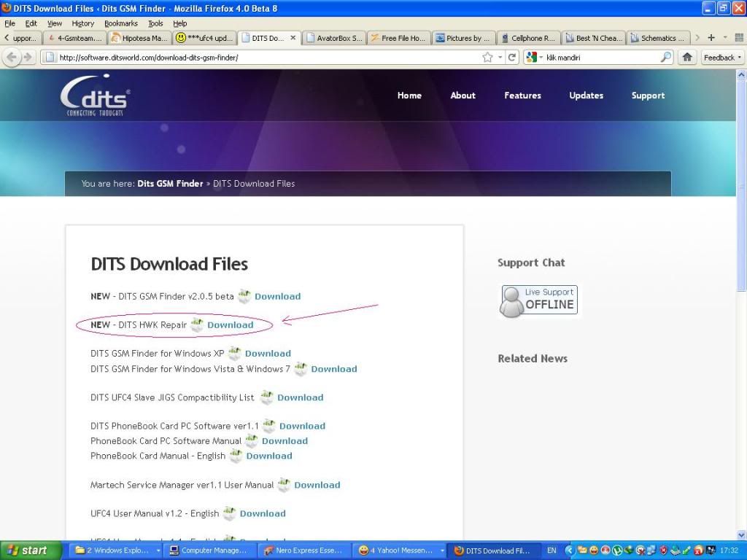Screen dimensions: 747x560
Task: Click the network computers icon in the tray
Action: (652, 551)
